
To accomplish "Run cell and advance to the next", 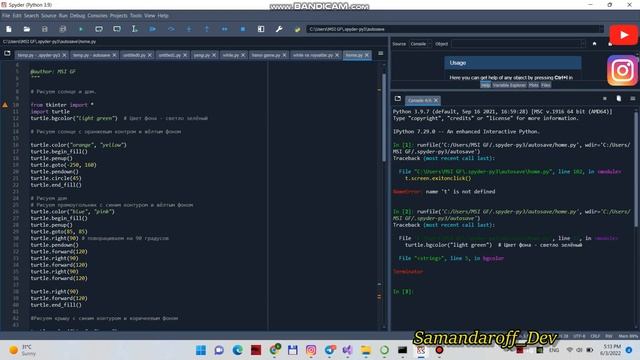I will pyautogui.click(x=117, y=29).
